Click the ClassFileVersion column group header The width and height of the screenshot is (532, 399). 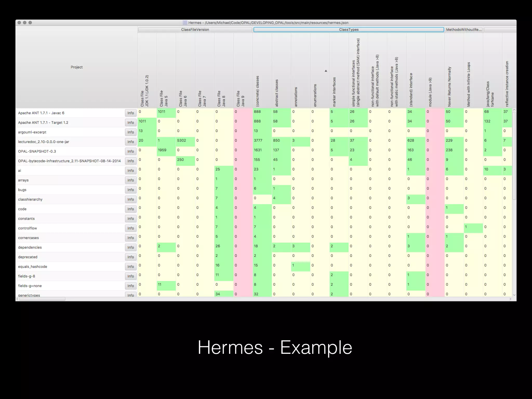coord(195,30)
